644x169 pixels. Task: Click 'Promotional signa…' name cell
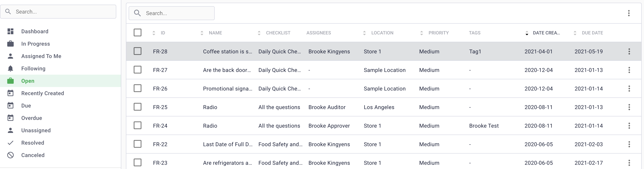[227, 89]
